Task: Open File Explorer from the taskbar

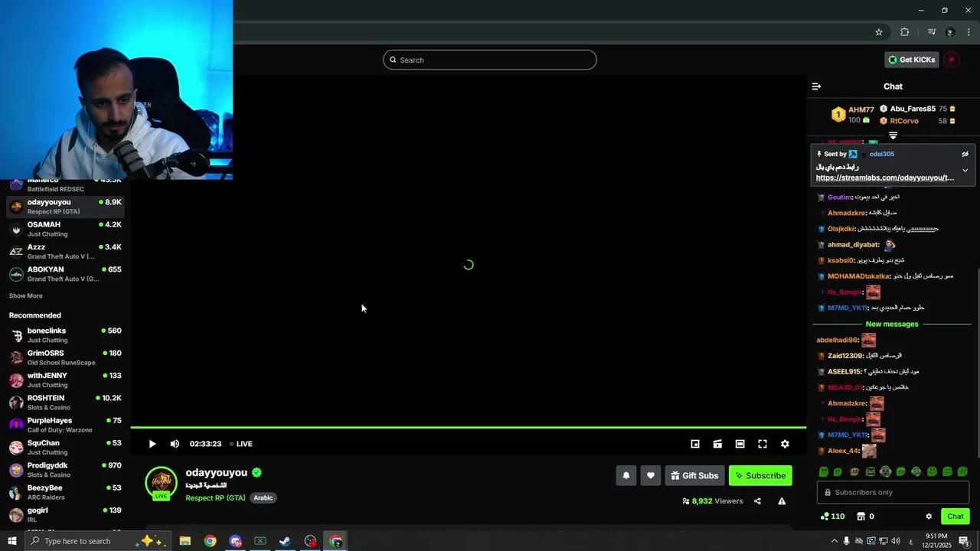Action: coord(185,541)
